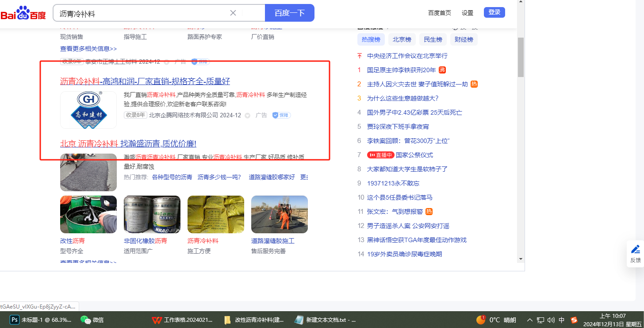
Task: Open dropdown arrow beside 北京企腾网络技术有限公司 2024-12
Action: point(247,116)
